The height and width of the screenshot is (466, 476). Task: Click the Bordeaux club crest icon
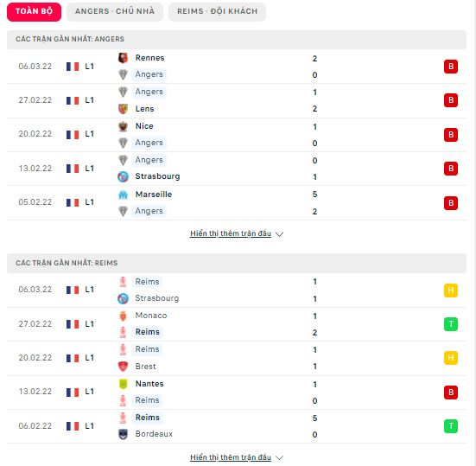tap(123, 434)
